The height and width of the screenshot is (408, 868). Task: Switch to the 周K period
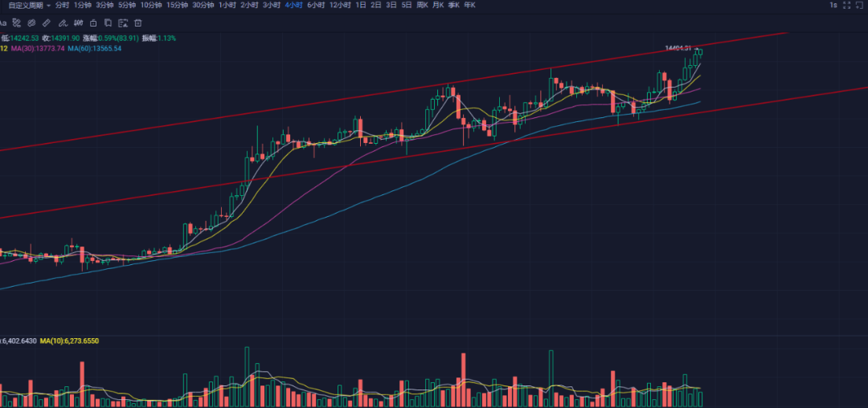(x=421, y=5)
